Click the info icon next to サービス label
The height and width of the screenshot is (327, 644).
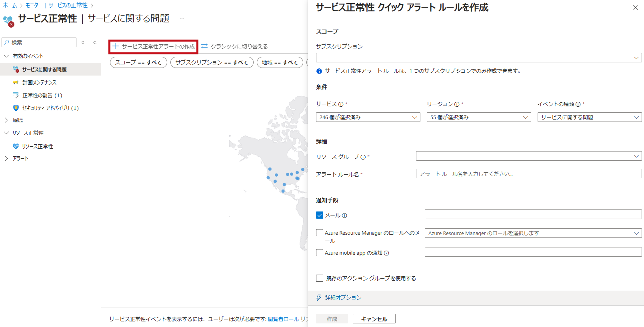[x=341, y=104]
